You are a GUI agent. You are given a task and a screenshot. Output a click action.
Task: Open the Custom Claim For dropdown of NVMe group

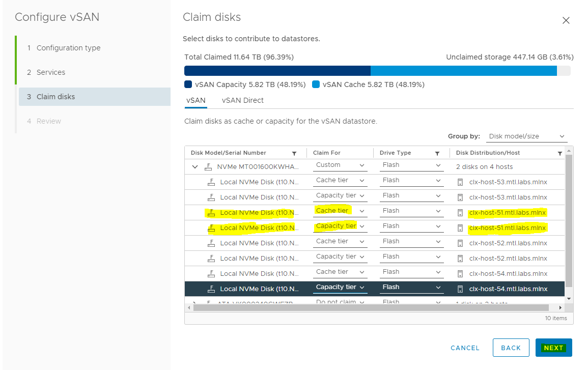pos(340,165)
